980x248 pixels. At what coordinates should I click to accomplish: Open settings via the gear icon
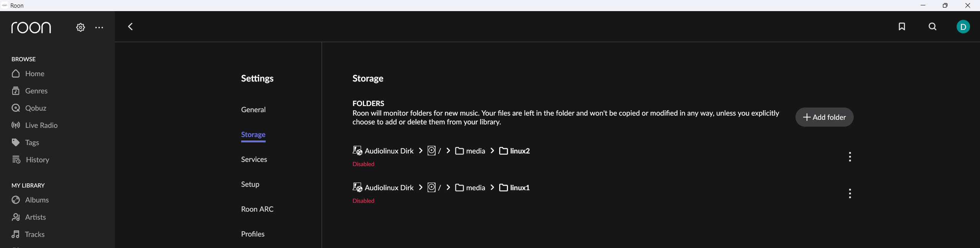pos(80,28)
